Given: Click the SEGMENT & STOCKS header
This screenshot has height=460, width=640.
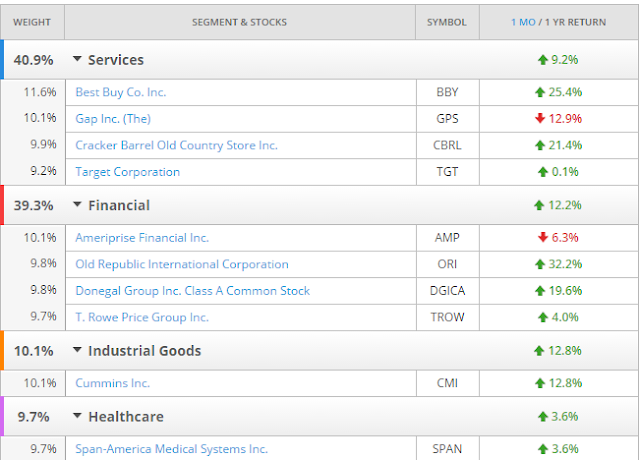Looking at the screenshot, I should (x=240, y=22).
